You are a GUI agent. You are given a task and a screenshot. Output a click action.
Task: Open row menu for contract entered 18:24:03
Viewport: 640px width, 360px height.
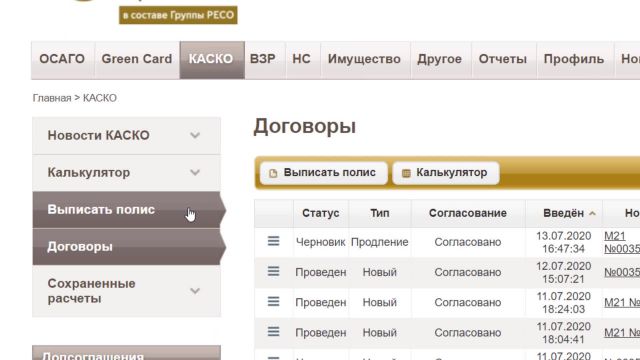(273, 301)
